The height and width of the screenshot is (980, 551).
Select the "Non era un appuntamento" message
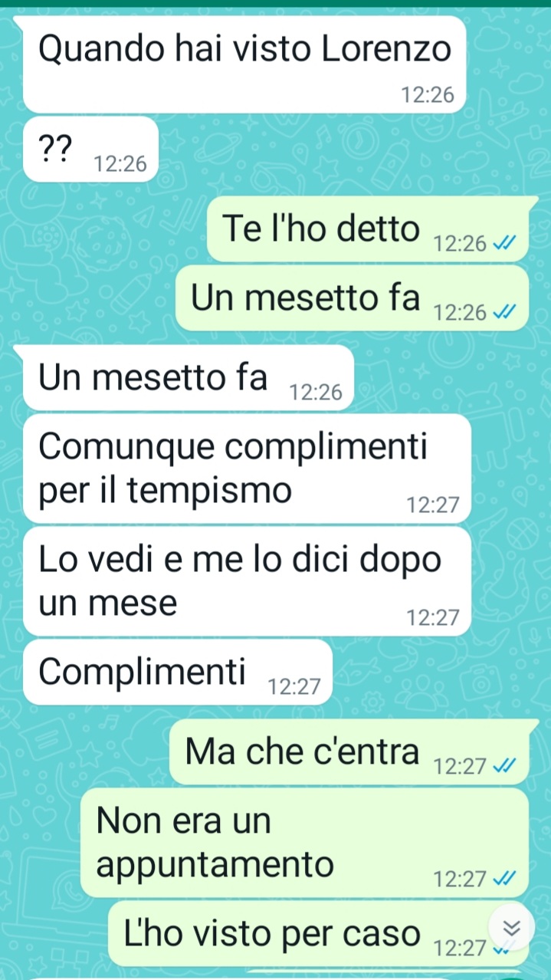point(305,843)
